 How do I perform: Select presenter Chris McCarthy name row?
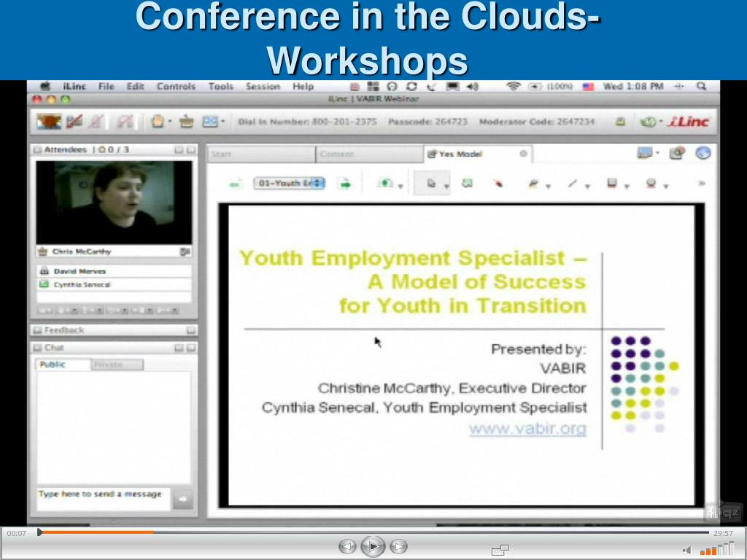pos(114,252)
